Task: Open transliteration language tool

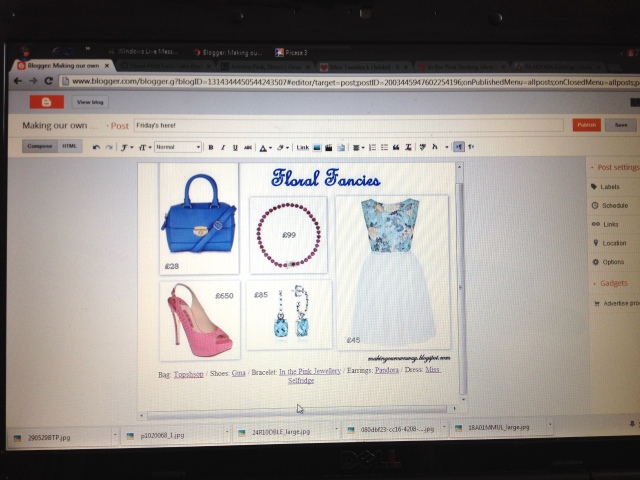Action: (435, 147)
